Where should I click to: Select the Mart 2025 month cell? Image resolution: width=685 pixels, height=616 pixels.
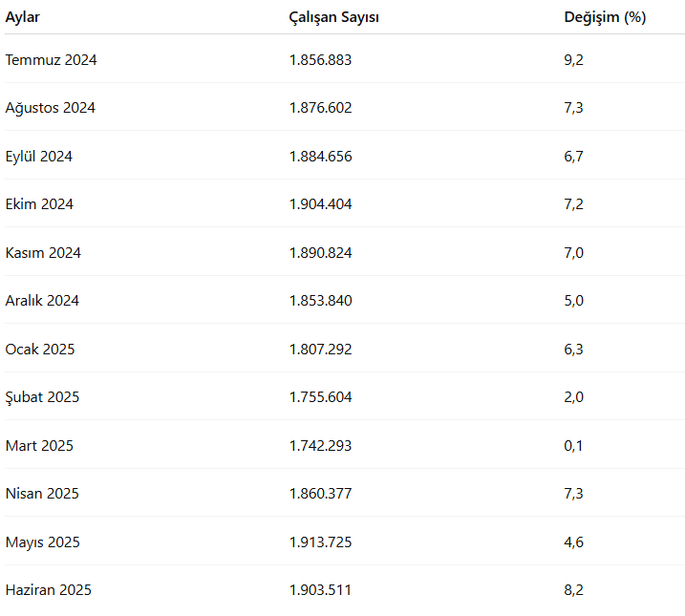tap(39, 446)
